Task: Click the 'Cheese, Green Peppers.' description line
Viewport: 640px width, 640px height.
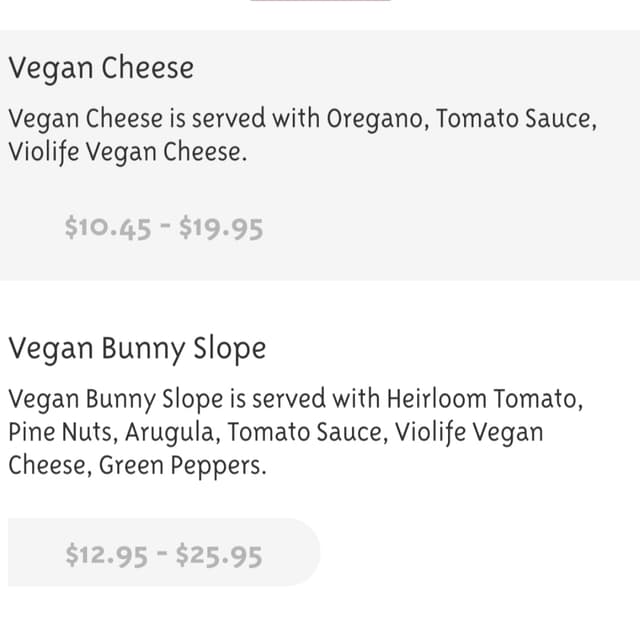Action: pyautogui.click(x=137, y=466)
